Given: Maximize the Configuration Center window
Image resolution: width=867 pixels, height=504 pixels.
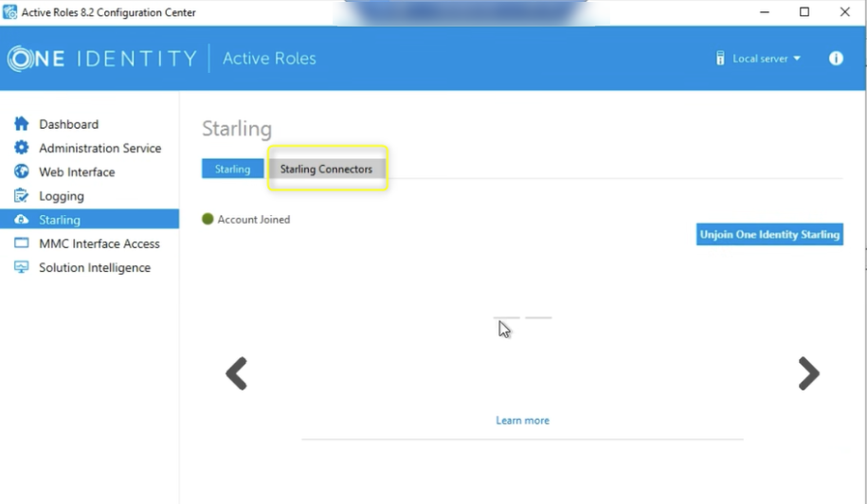Looking at the screenshot, I should 804,12.
